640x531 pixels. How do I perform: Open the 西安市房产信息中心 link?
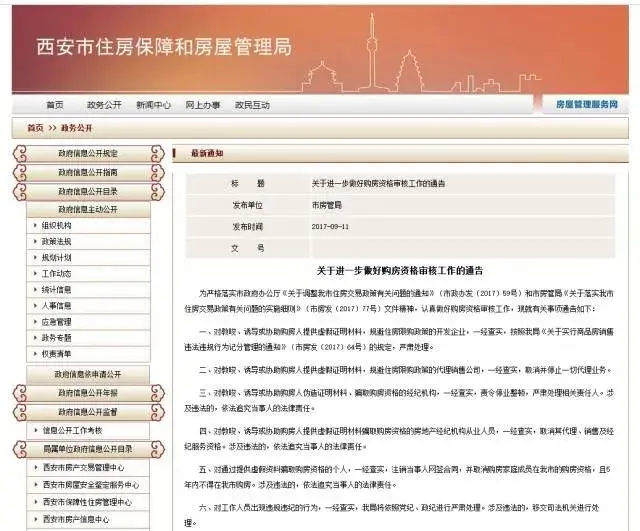pos(76,519)
